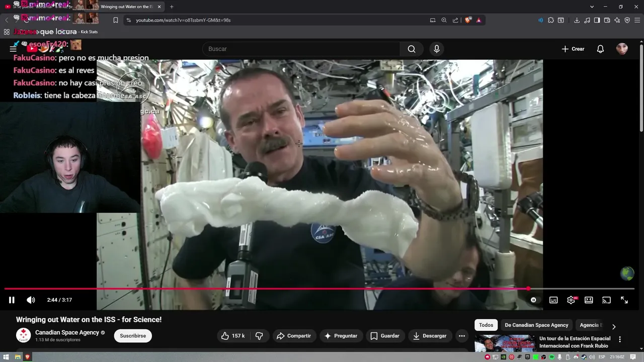Click the search magnifier button
The image size is (644, 362).
(412, 49)
